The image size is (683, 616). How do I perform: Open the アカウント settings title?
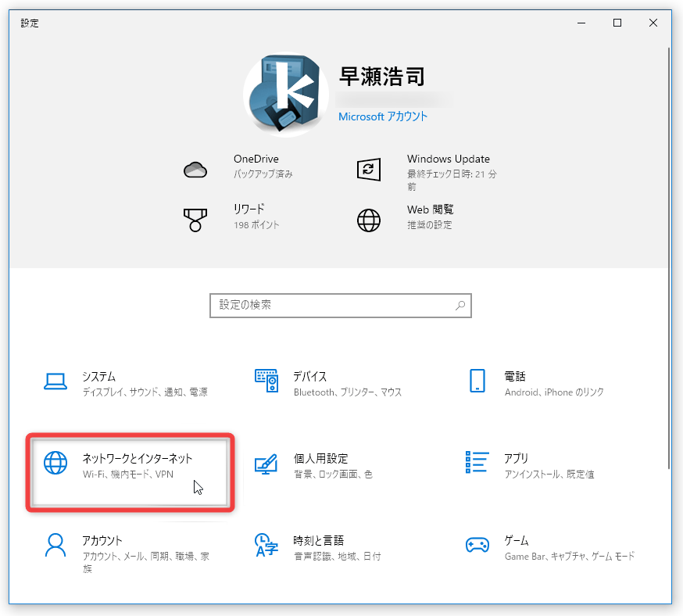click(x=102, y=541)
